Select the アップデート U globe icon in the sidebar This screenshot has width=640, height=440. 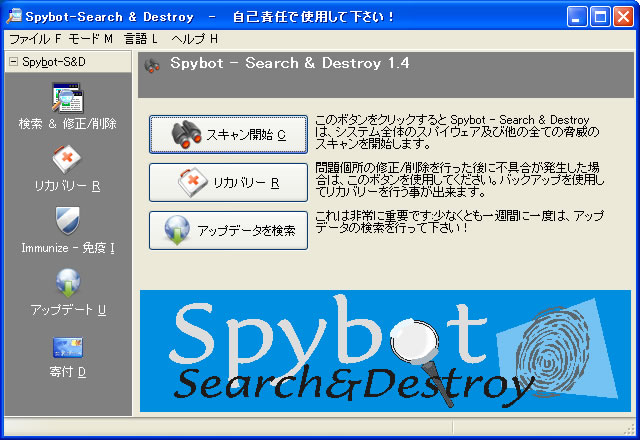pyautogui.click(x=68, y=282)
